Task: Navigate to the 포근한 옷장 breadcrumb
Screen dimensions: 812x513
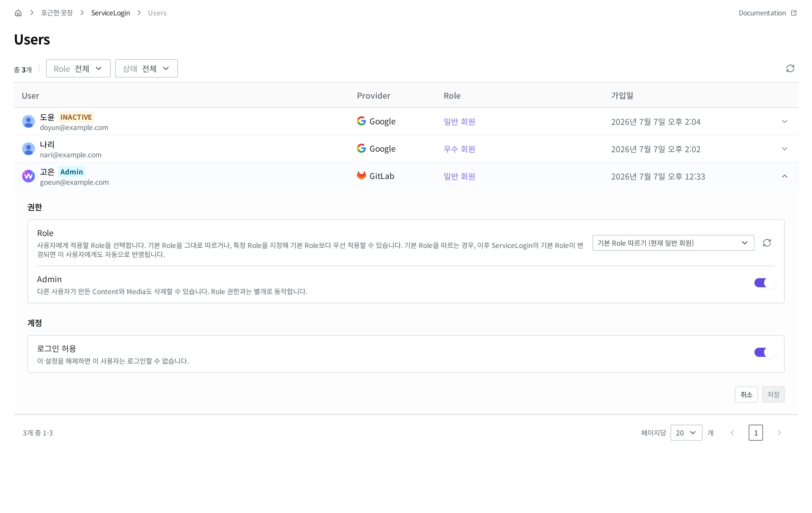Action: click(x=57, y=13)
